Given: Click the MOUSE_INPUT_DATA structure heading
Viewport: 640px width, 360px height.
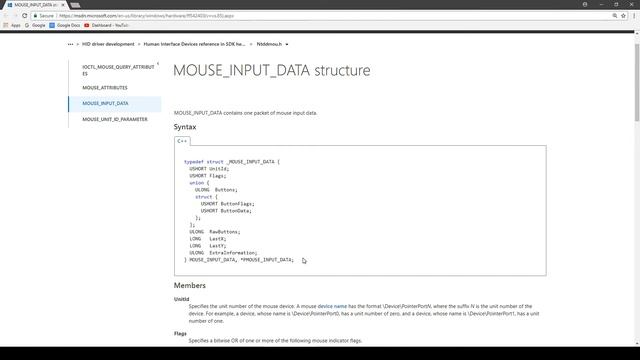Looking at the screenshot, I should (x=272, y=70).
